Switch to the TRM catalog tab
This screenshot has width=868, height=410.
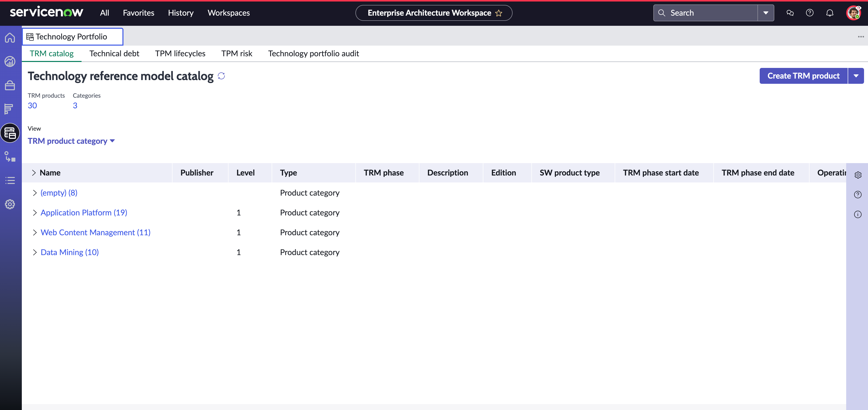(52, 54)
